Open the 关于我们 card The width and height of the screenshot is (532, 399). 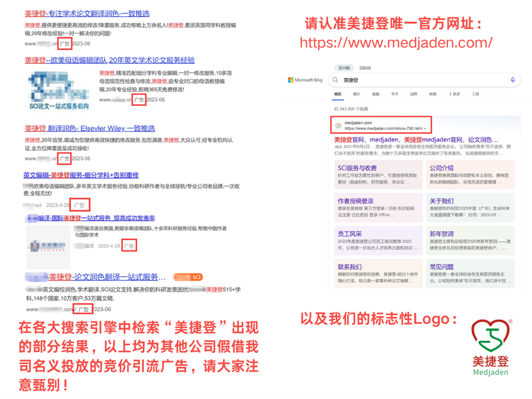point(470,208)
